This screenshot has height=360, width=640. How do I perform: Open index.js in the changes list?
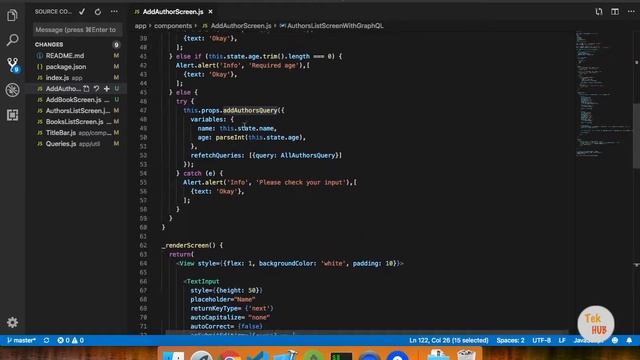57,78
